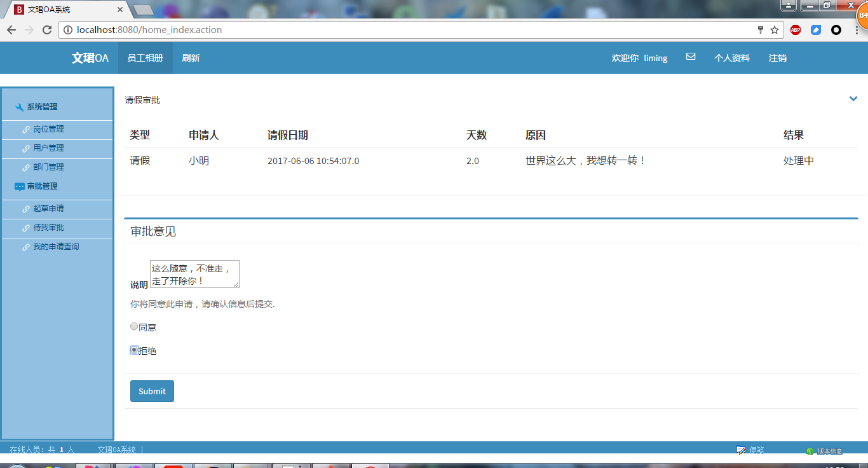Image resolution: width=868 pixels, height=468 pixels.
Task: Open the Chrome three-dot menu
Action: [x=857, y=30]
